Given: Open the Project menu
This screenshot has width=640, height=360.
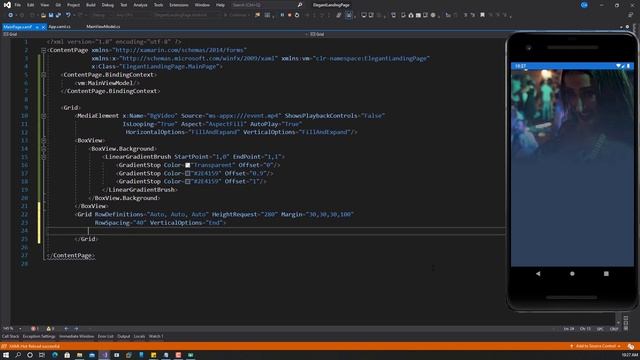Looking at the screenshot, I should (73, 5).
